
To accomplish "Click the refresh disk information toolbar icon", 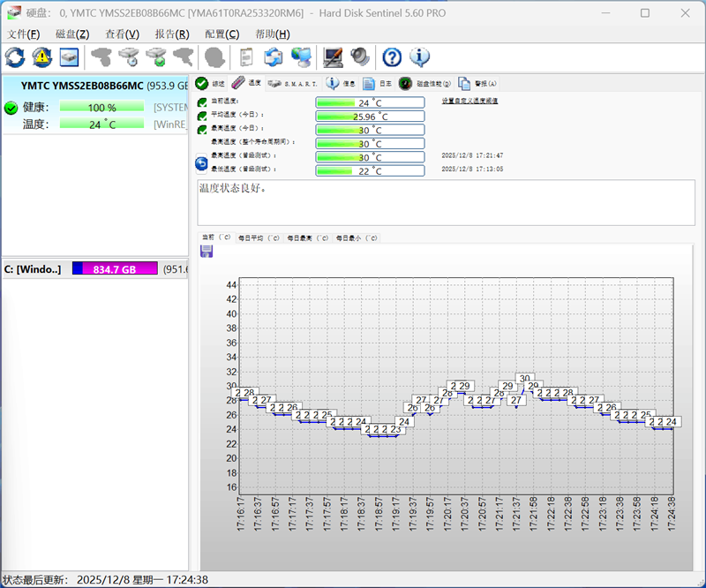I will (x=15, y=57).
